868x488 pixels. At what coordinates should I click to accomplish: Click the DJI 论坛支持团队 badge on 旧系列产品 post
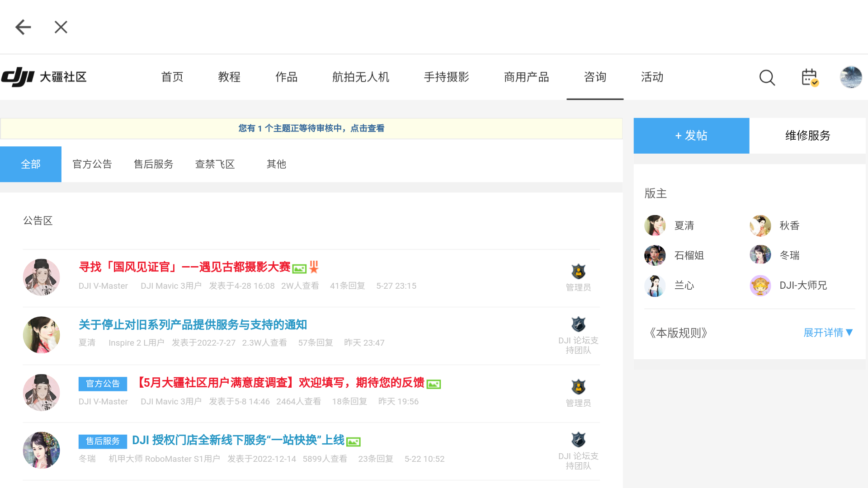(578, 324)
